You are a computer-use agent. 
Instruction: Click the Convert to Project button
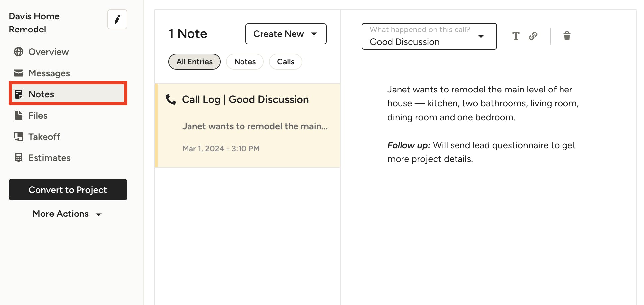point(68,190)
